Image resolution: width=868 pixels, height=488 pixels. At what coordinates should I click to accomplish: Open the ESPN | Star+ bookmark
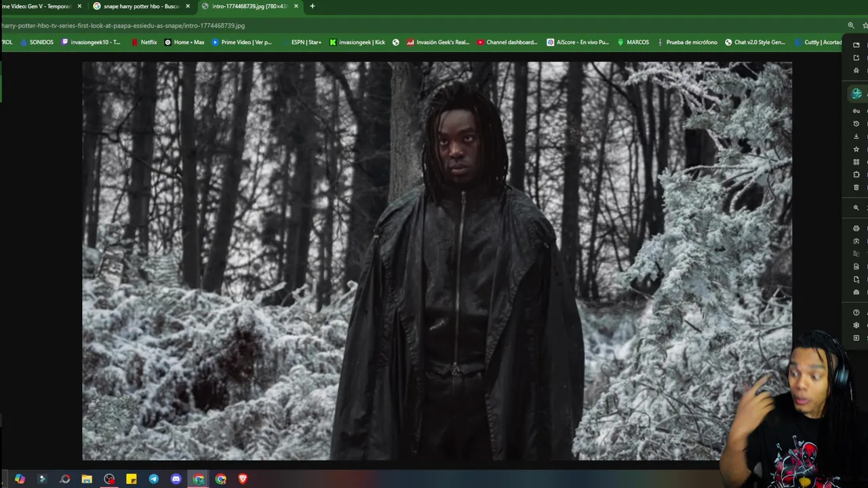tap(301, 42)
